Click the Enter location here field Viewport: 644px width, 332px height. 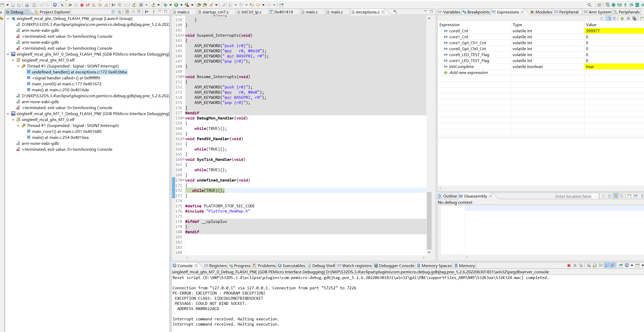573,196
